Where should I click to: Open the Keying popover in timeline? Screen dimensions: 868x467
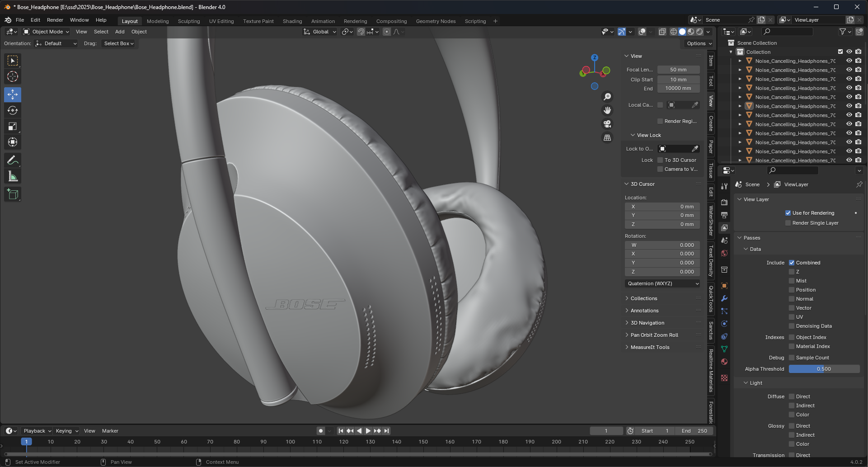point(66,431)
